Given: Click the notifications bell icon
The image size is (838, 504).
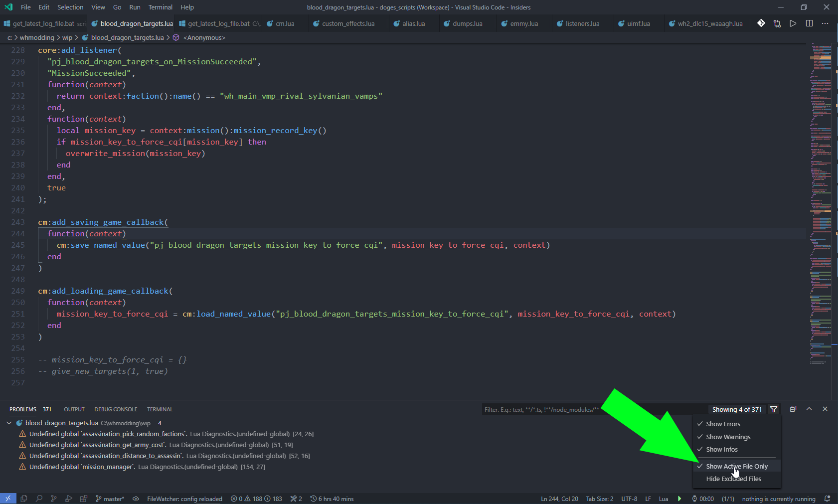Looking at the screenshot, I should [827, 499].
